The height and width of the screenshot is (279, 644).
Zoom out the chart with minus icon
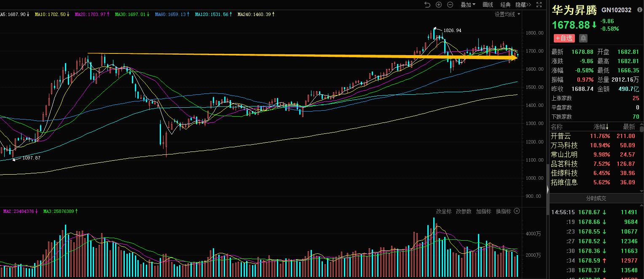click(450, 5)
